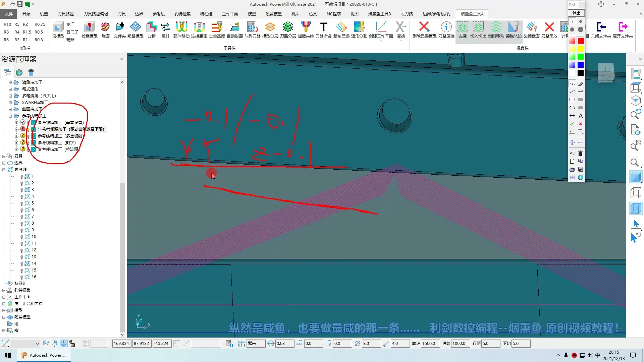Click the R0.75 corner radius button
The height and width of the screenshot is (362, 644).
(x=40, y=24)
